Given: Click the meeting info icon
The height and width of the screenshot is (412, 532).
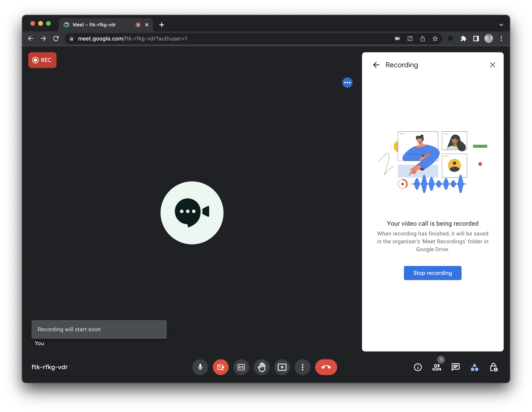Looking at the screenshot, I should 417,367.
